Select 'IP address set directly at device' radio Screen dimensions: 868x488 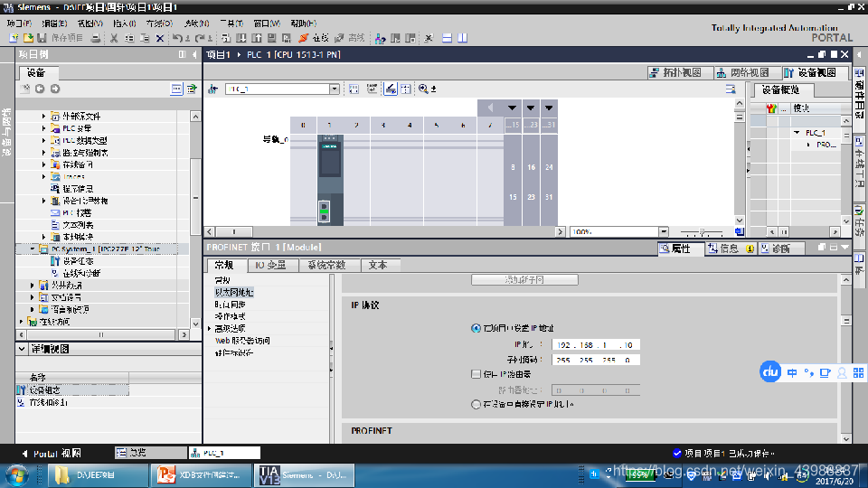click(x=476, y=405)
